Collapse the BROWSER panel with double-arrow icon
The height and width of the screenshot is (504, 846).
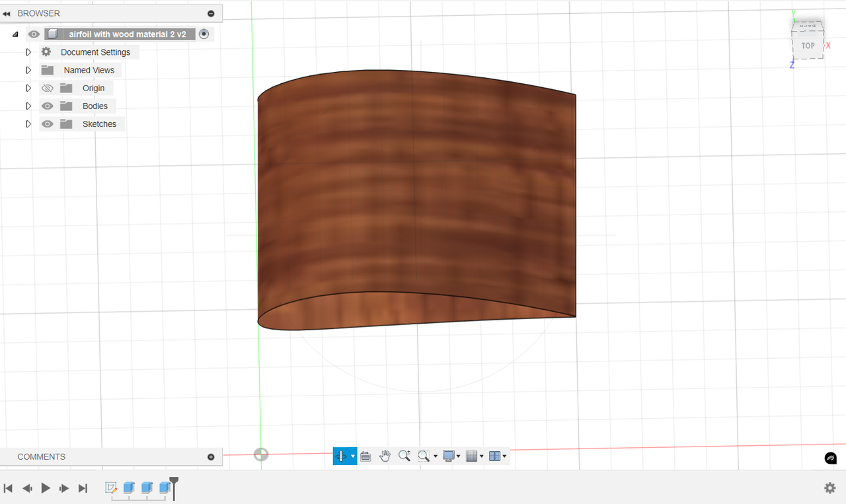(x=7, y=13)
